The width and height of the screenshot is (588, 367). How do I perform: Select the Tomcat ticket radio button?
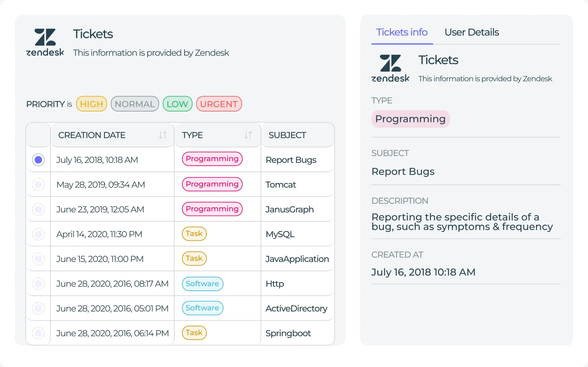38,185
